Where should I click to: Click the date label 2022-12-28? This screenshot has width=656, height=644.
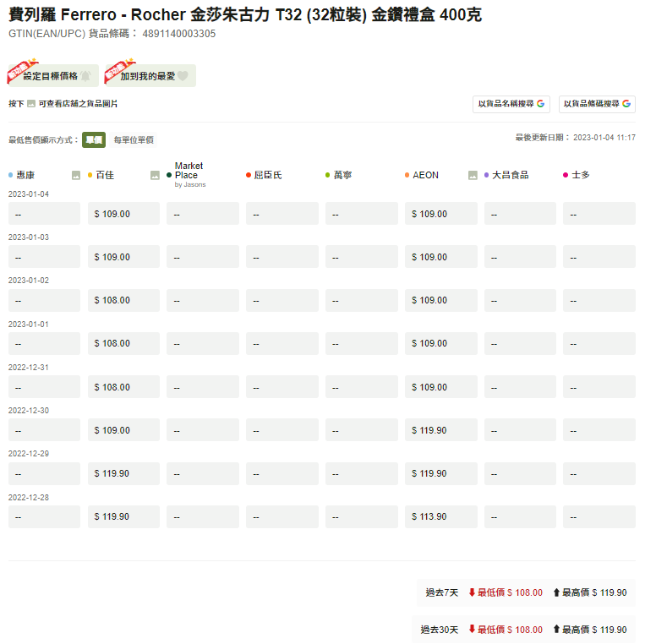29,497
